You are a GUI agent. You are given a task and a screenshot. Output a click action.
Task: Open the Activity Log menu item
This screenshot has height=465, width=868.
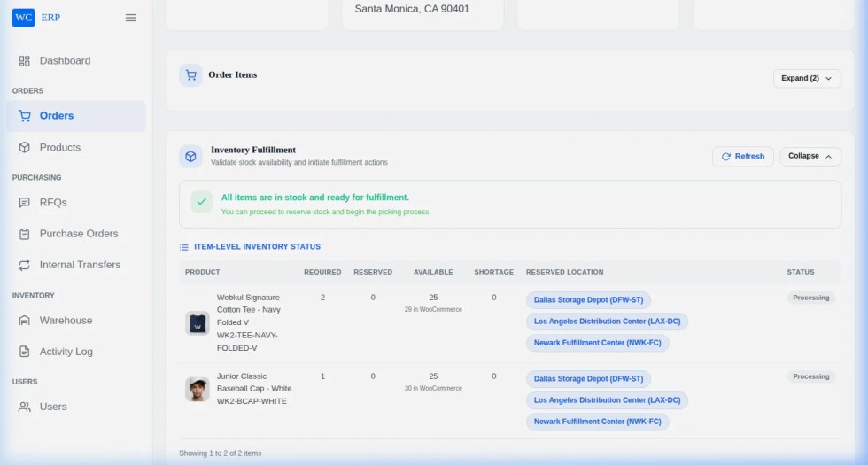click(x=76, y=351)
